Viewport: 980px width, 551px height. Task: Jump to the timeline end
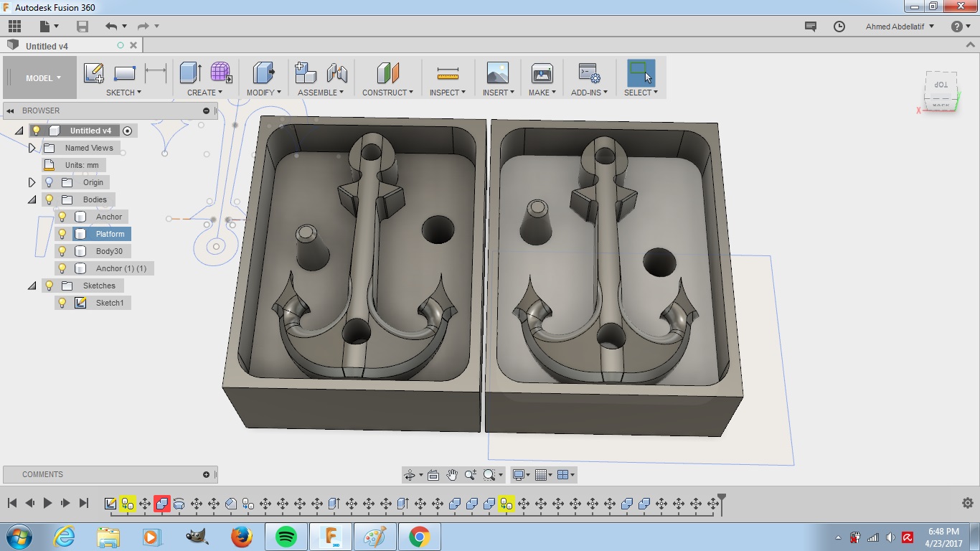pyautogui.click(x=84, y=504)
